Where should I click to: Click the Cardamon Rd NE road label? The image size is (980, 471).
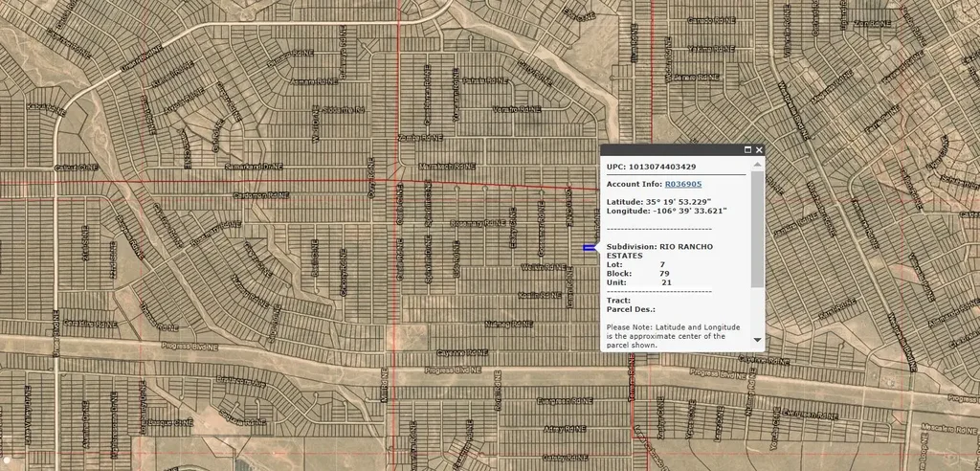pos(260,195)
